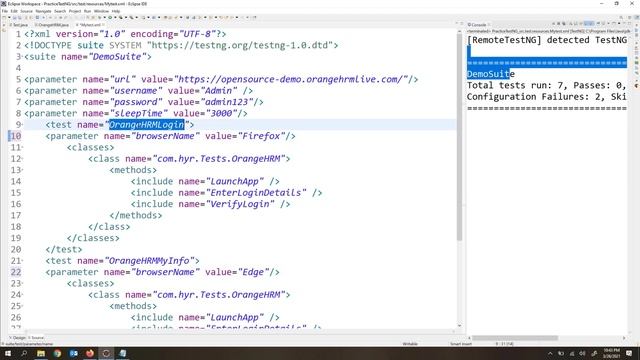Open the Edit menu
Screen dimensions: 640x360
14,11
